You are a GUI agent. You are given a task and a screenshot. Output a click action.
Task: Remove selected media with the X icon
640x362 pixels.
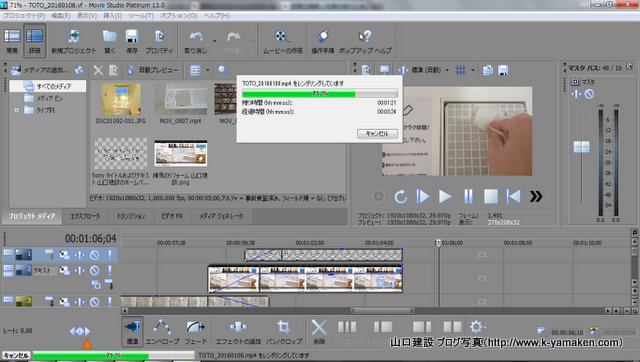pos(98,70)
